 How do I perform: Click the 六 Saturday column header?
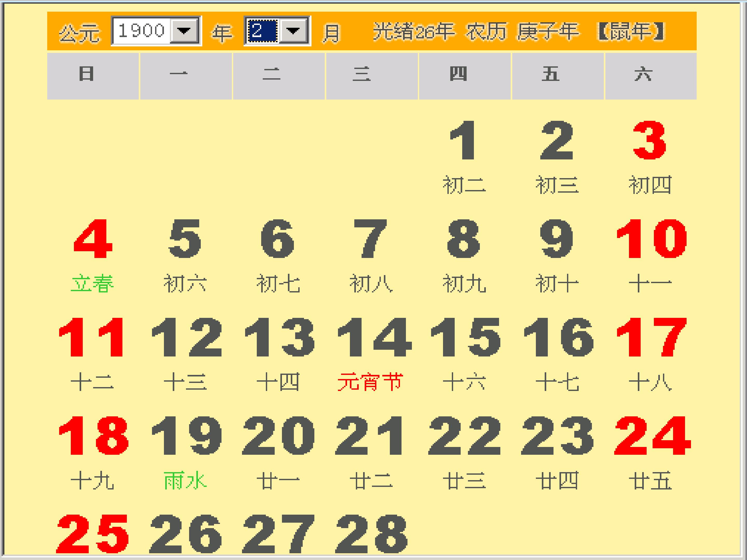(x=651, y=76)
